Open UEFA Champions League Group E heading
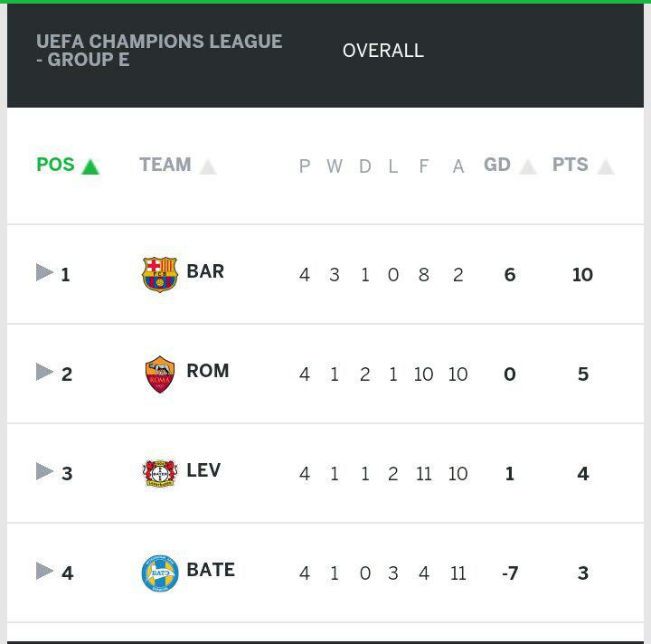Screen dimensions: 651x644 (159, 51)
